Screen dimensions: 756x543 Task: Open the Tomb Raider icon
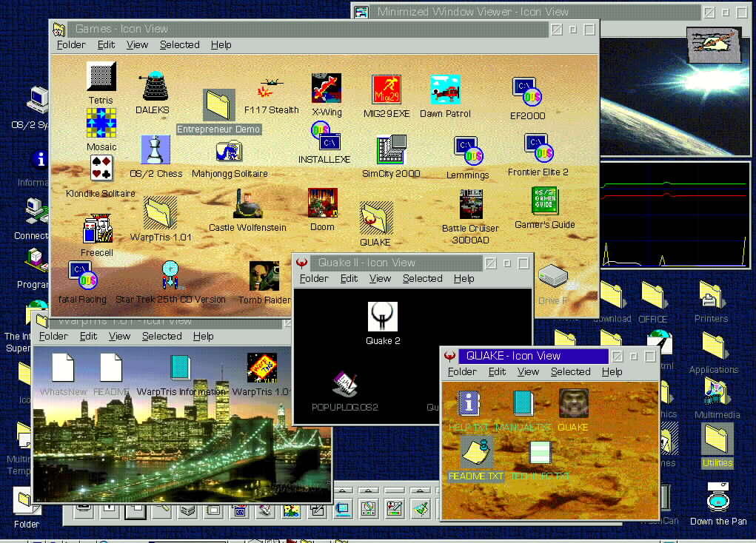pos(264,277)
